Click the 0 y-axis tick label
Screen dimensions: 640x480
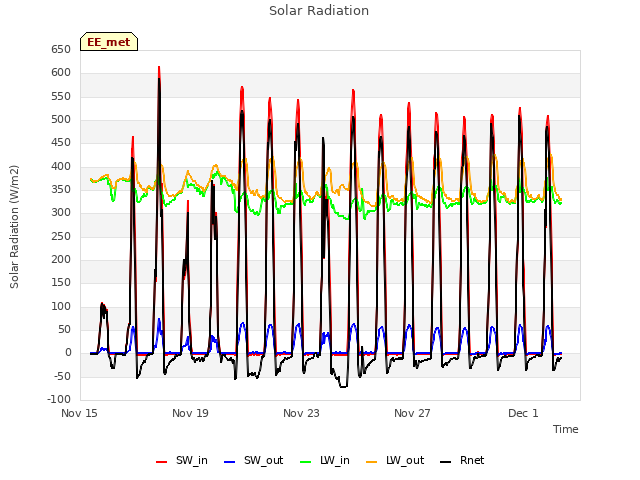point(68,353)
